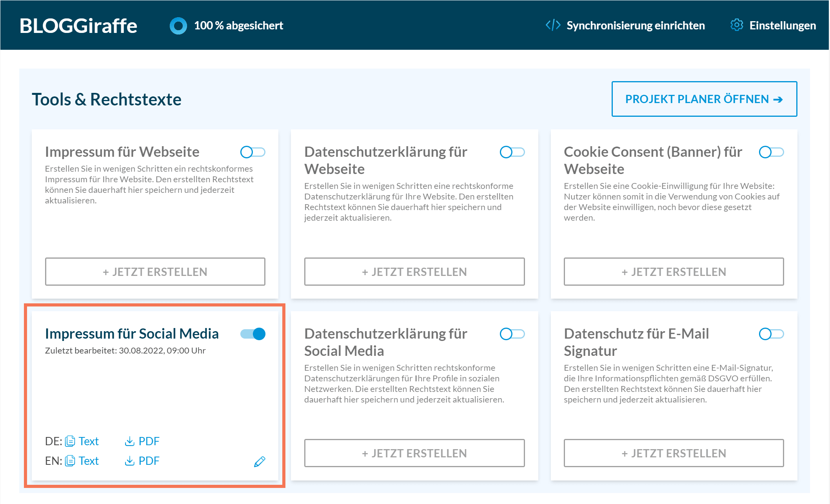Click the Einstellungen gear icon

(x=736, y=25)
